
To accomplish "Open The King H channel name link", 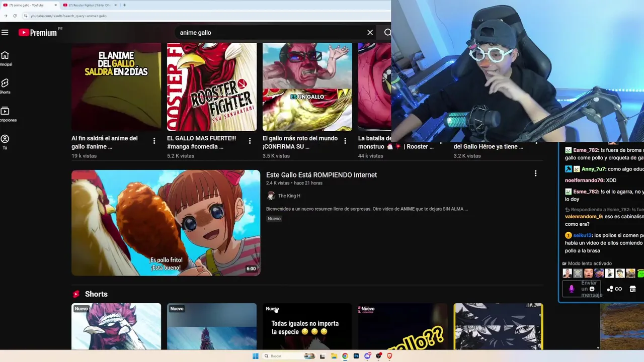I will point(289,196).
